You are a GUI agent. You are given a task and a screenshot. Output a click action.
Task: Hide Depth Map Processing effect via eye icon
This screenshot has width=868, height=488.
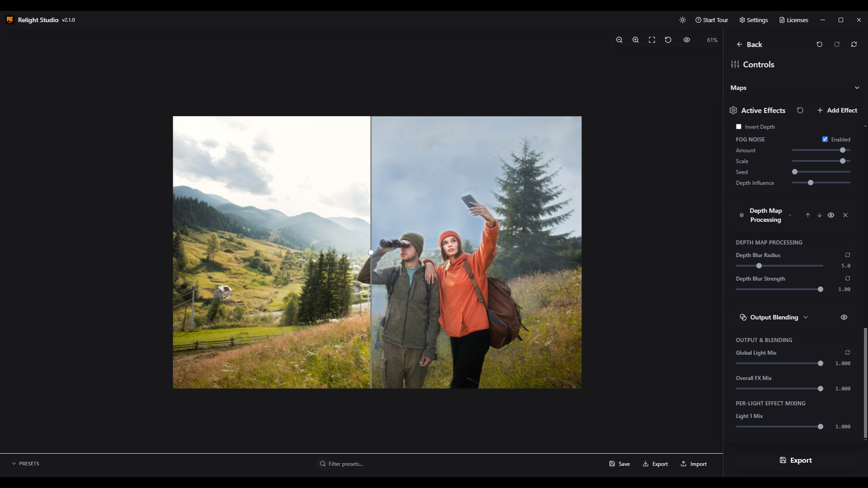(831, 215)
